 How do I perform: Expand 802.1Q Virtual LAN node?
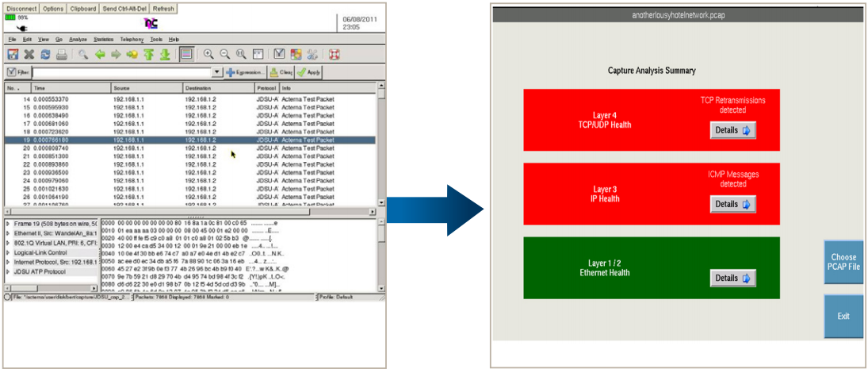[x=8, y=243]
